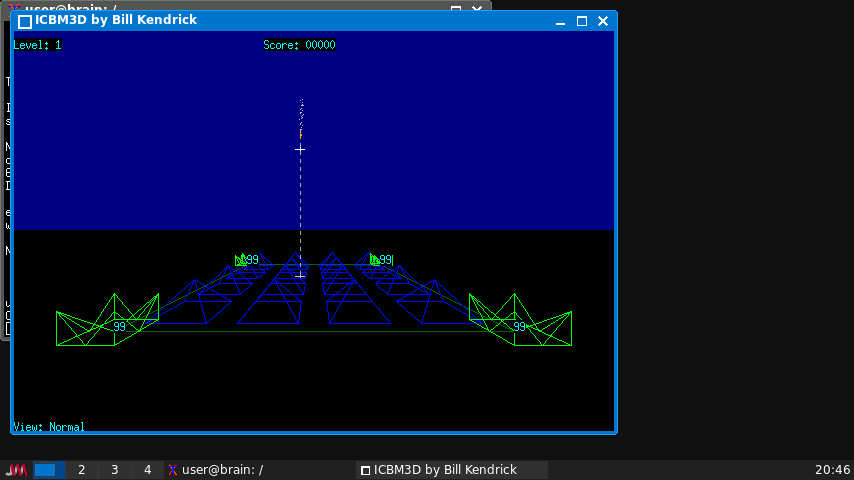The image size is (854, 480).
Task: Click the front-left green missile base
Action: pos(108,324)
